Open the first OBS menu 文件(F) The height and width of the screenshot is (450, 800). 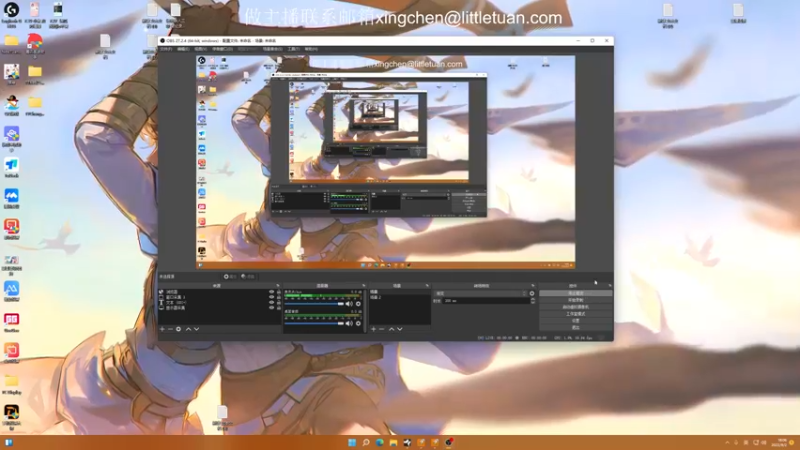[x=166, y=49]
